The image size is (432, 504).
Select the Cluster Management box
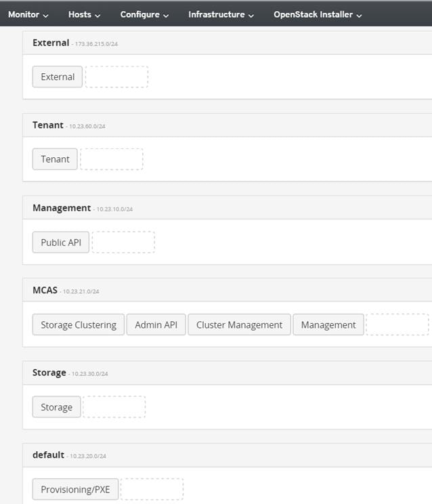click(x=239, y=324)
